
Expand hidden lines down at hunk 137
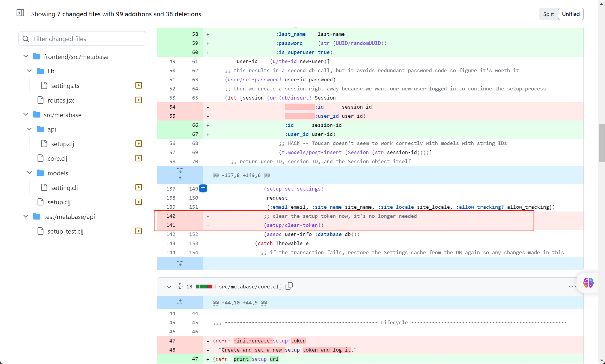[180, 171]
